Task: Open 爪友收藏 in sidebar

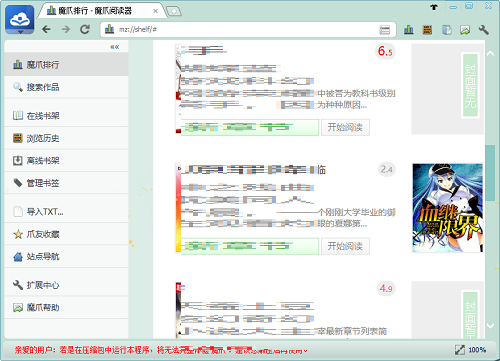Action: (66, 234)
